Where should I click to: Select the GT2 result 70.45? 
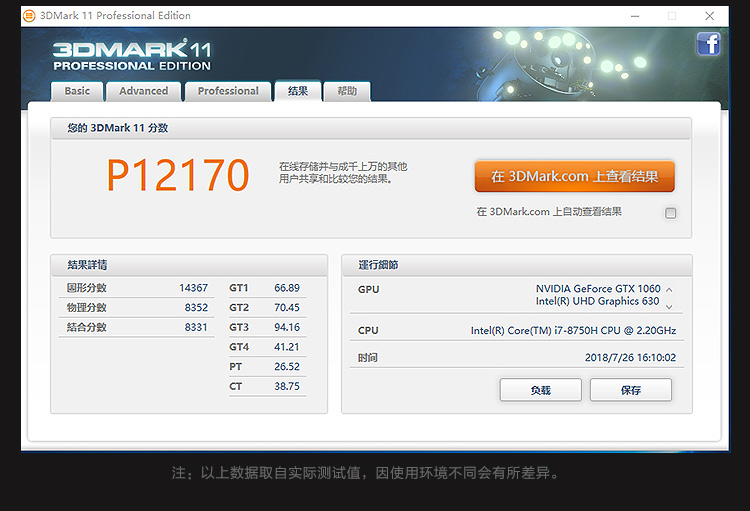click(287, 308)
